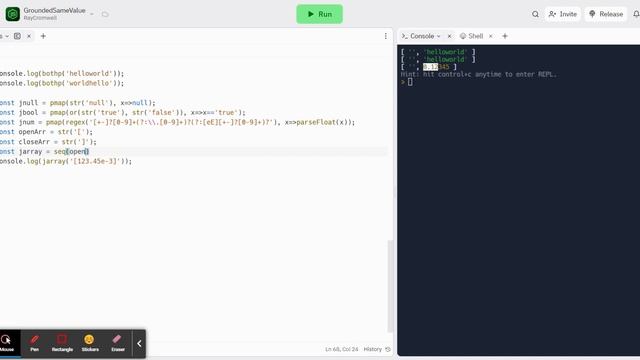The width and height of the screenshot is (640, 360).
Task: Expand the GroundedSameValue project name dropdown
Action: pos(92,14)
